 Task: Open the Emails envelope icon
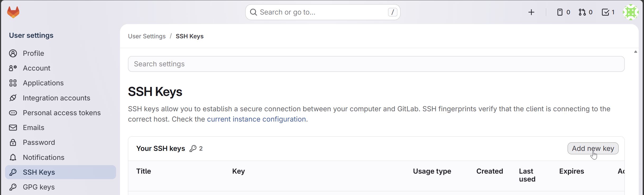(x=13, y=127)
